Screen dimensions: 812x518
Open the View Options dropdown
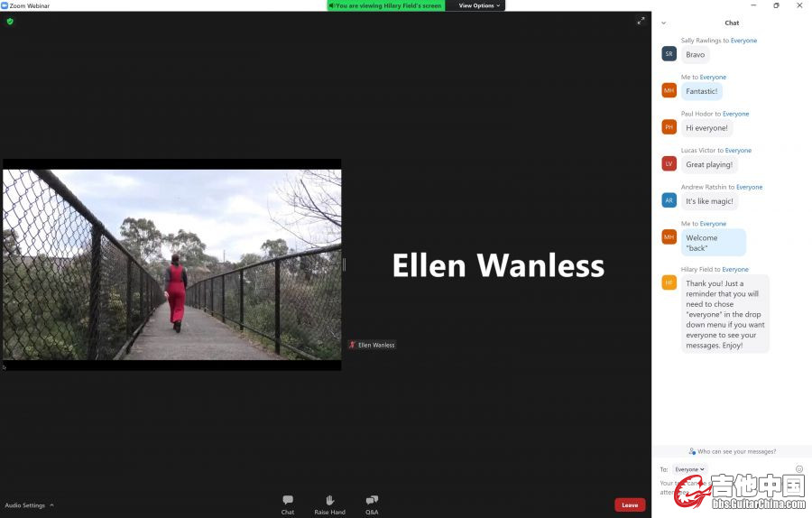[x=478, y=5]
